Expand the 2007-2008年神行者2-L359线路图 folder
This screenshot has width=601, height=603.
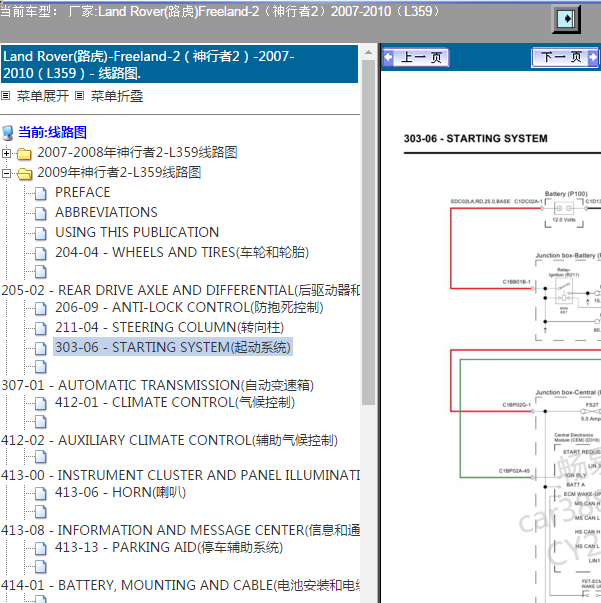6,153
